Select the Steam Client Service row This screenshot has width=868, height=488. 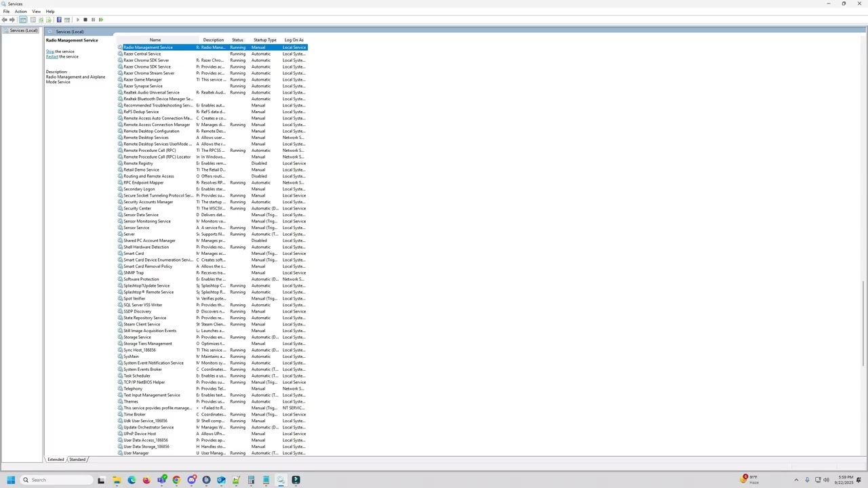[x=212, y=324]
